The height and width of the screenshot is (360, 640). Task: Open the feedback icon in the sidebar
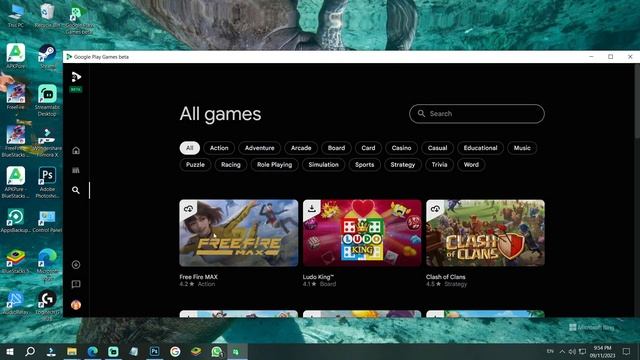pos(76,284)
